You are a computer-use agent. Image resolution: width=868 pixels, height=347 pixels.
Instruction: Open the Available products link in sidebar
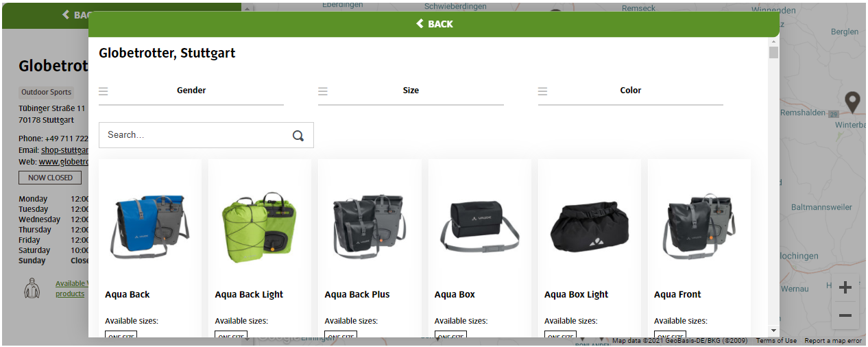pyautogui.click(x=71, y=289)
